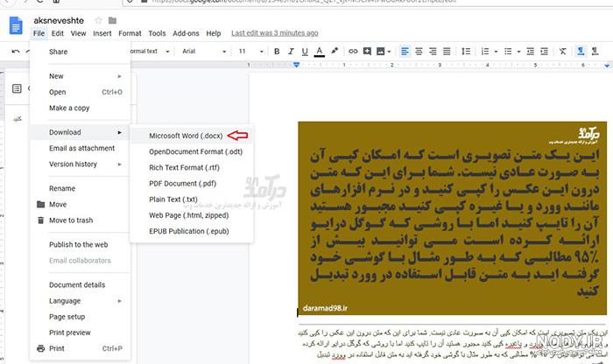This screenshot has height=364, width=613.
Task: Expand the New submenu
Action: click(x=80, y=76)
